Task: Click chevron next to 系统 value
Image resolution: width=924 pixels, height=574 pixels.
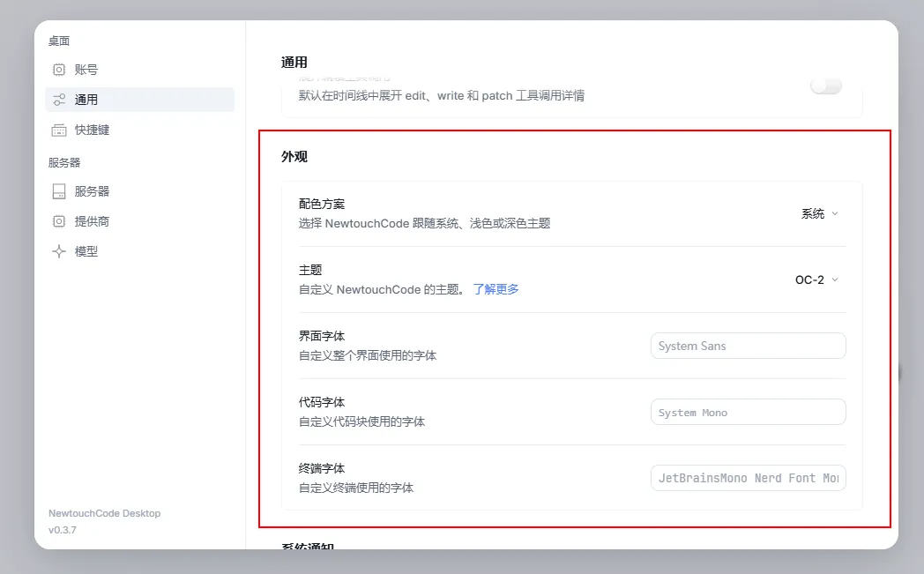Action: click(x=835, y=213)
